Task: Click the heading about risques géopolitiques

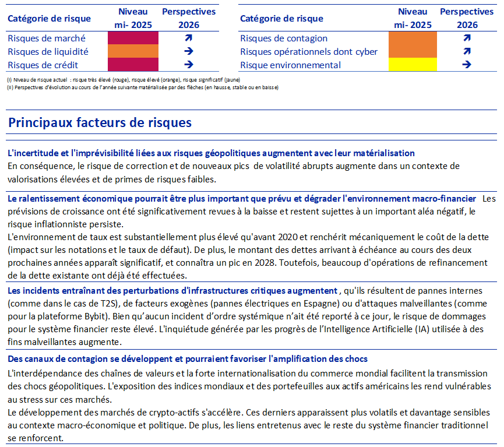Action: click(211, 153)
